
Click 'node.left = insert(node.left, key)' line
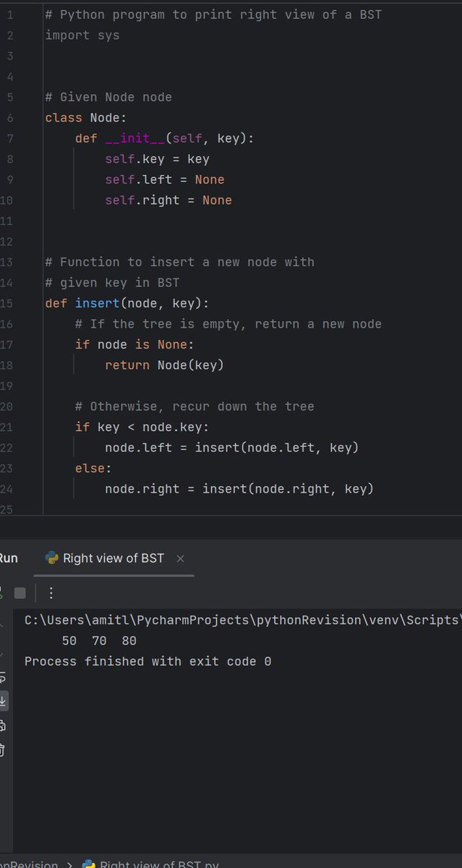tap(232, 448)
